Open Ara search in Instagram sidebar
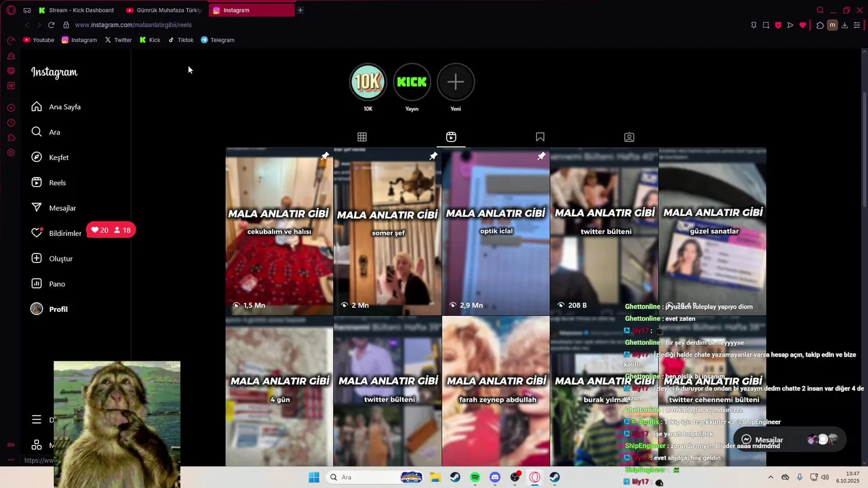This screenshot has width=868, height=488. [45, 132]
